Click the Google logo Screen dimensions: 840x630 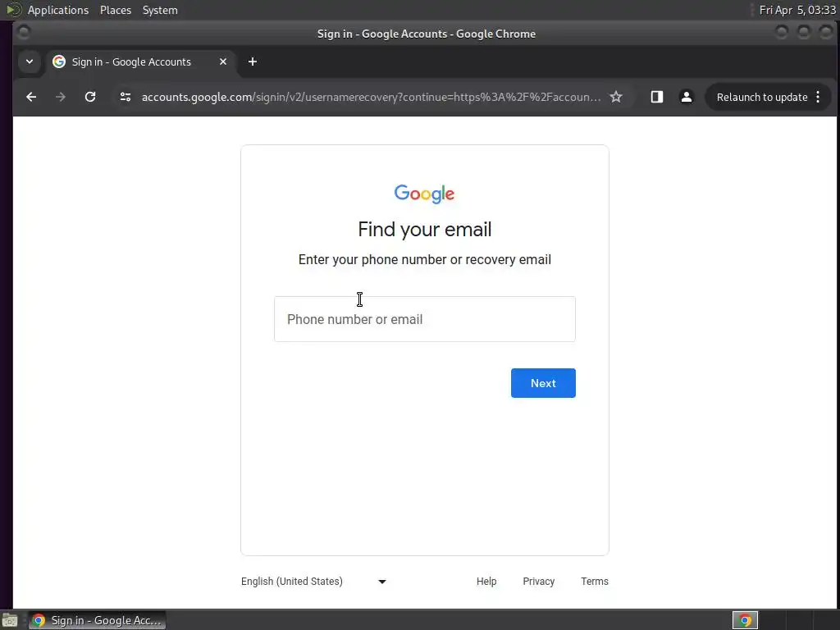click(424, 194)
